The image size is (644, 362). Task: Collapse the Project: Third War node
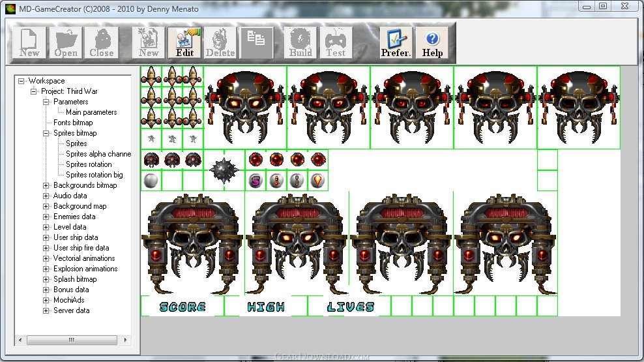34,91
